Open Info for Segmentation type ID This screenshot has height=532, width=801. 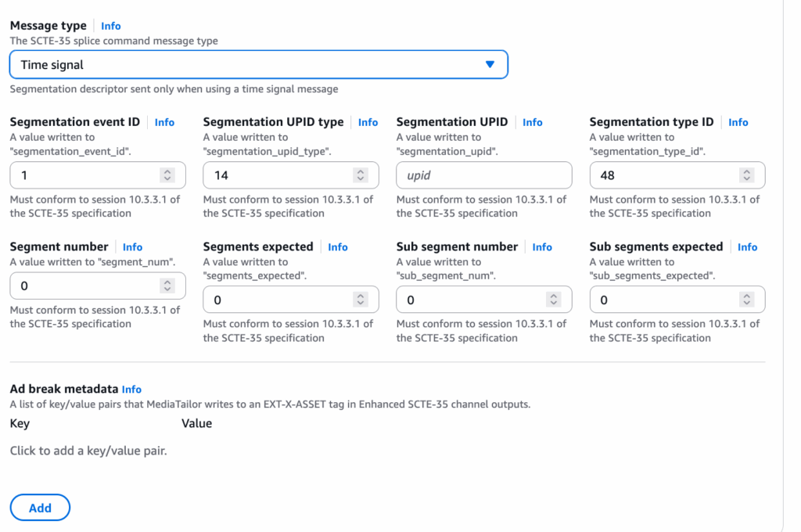[x=738, y=122]
